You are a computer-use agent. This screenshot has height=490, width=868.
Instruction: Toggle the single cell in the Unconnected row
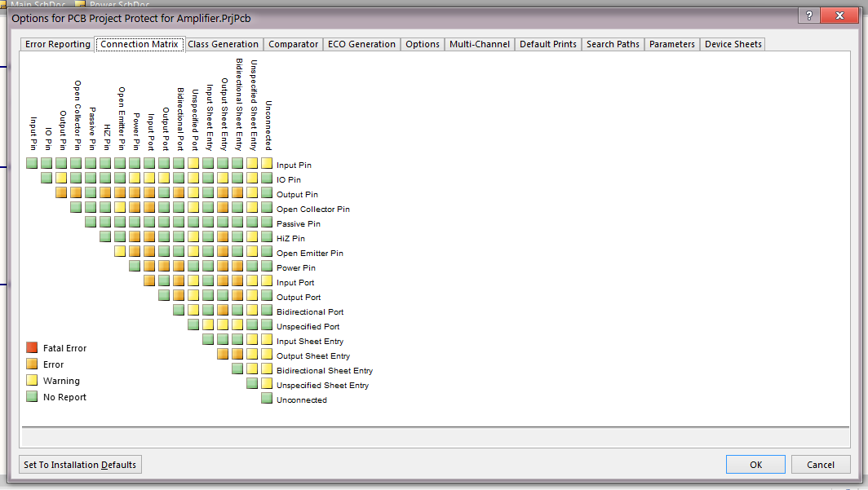point(267,399)
